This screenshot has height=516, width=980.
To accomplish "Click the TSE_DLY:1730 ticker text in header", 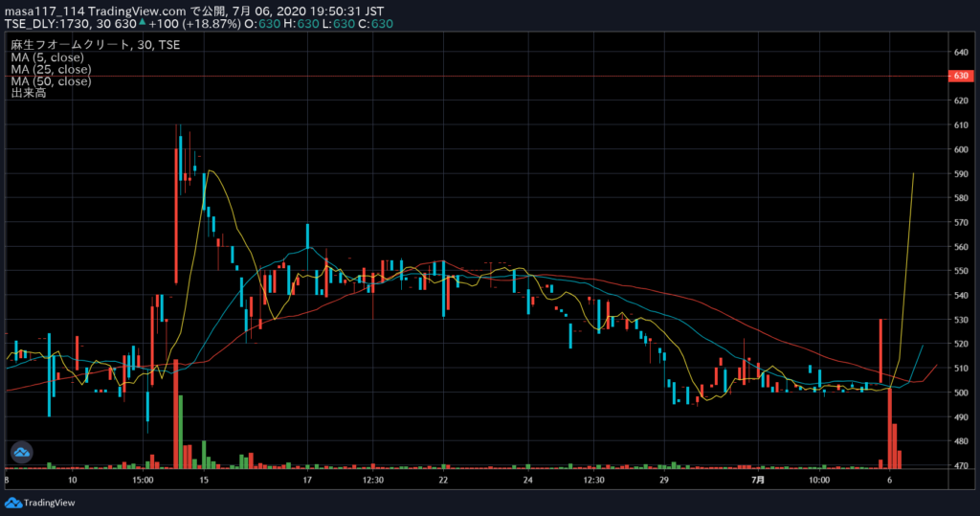I will (49, 24).
